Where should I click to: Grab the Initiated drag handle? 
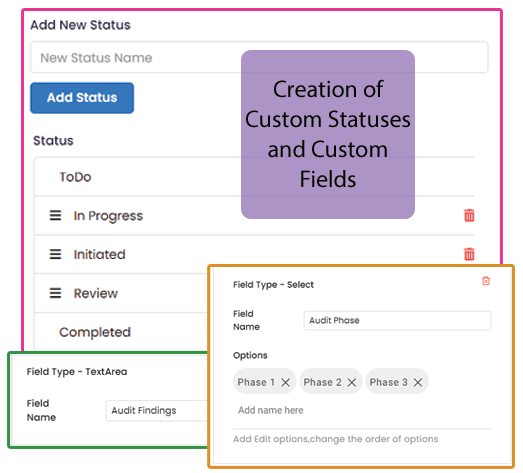click(x=55, y=254)
